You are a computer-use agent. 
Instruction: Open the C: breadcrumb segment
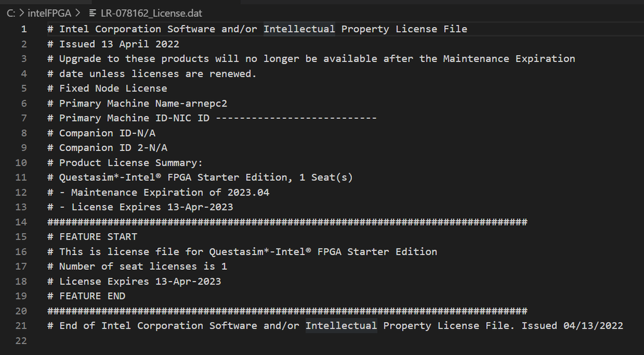(10, 13)
